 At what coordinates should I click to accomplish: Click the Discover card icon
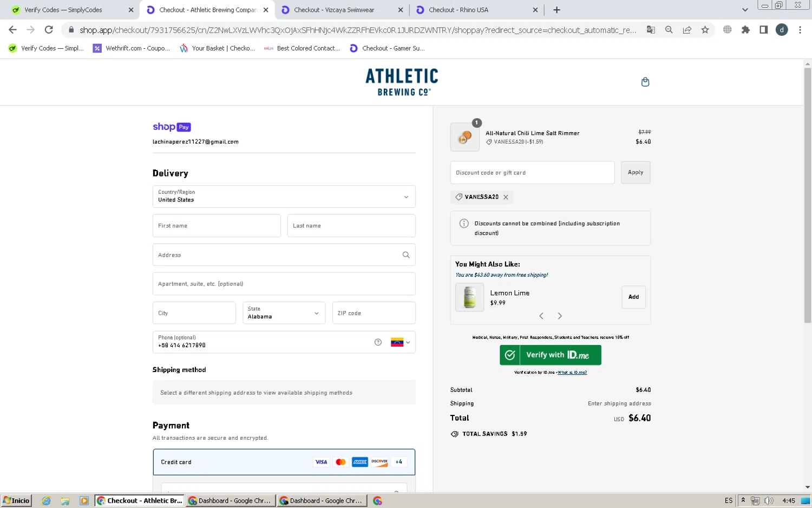tap(379, 462)
